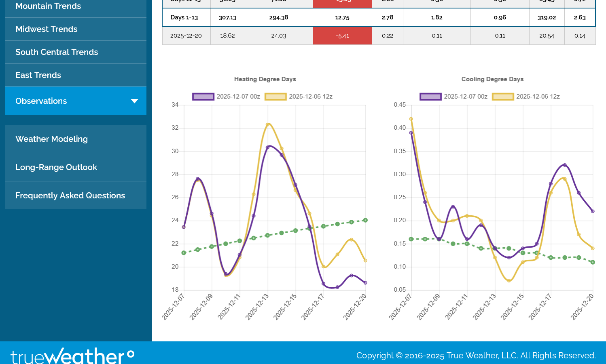The image size is (606, 364).
Task: Click the trueweather logo in footer
Action: pos(72,356)
